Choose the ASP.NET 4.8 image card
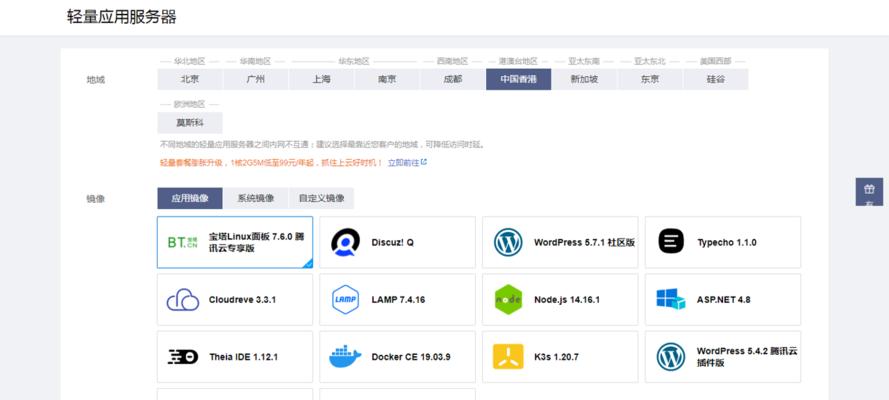 [723, 300]
